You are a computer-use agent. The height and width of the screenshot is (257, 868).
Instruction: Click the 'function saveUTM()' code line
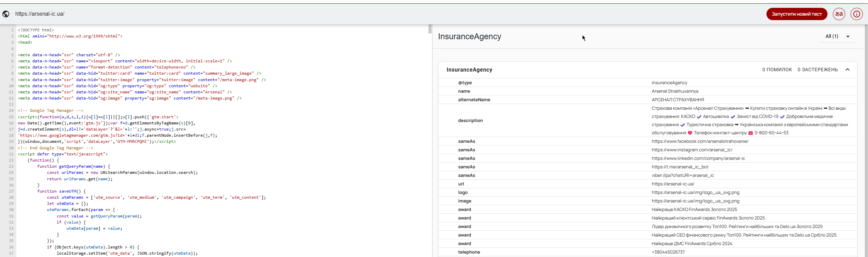tap(61, 191)
